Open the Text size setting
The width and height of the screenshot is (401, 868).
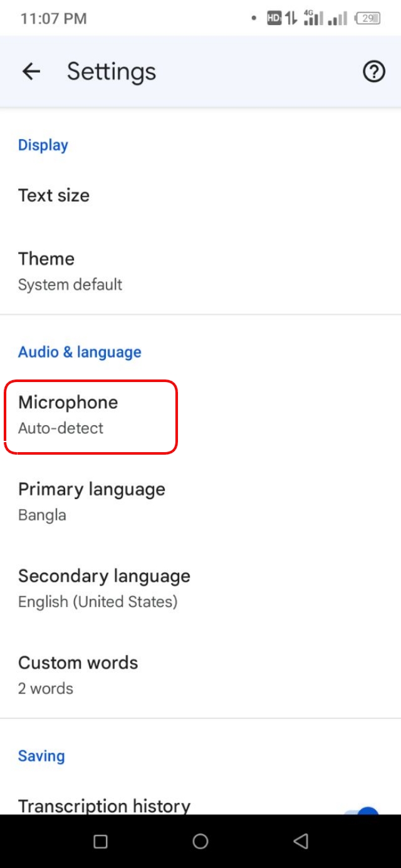click(x=54, y=195)
